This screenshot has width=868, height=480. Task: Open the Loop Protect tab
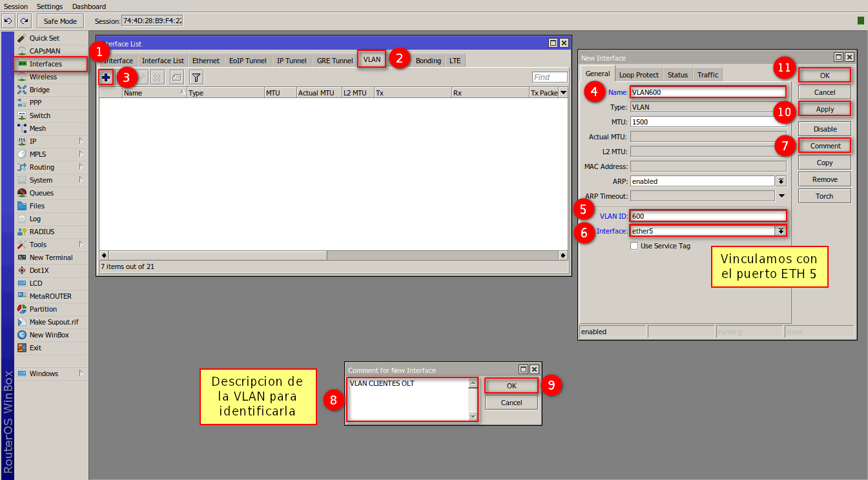(x=639, y=75)
